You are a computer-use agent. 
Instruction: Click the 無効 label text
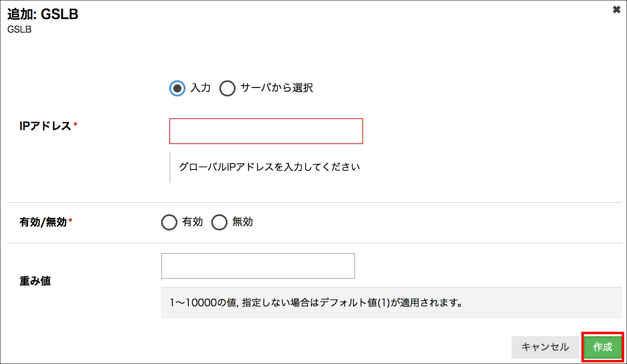pos(242,222)
